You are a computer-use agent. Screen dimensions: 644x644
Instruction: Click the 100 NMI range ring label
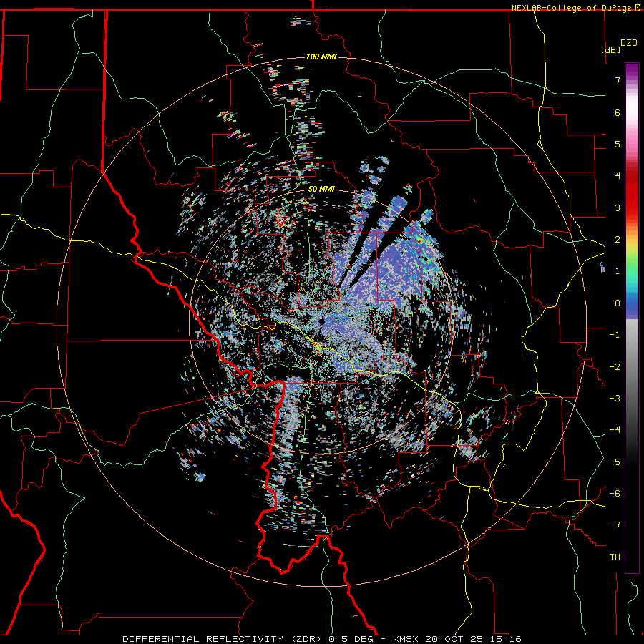coord(321,57)
